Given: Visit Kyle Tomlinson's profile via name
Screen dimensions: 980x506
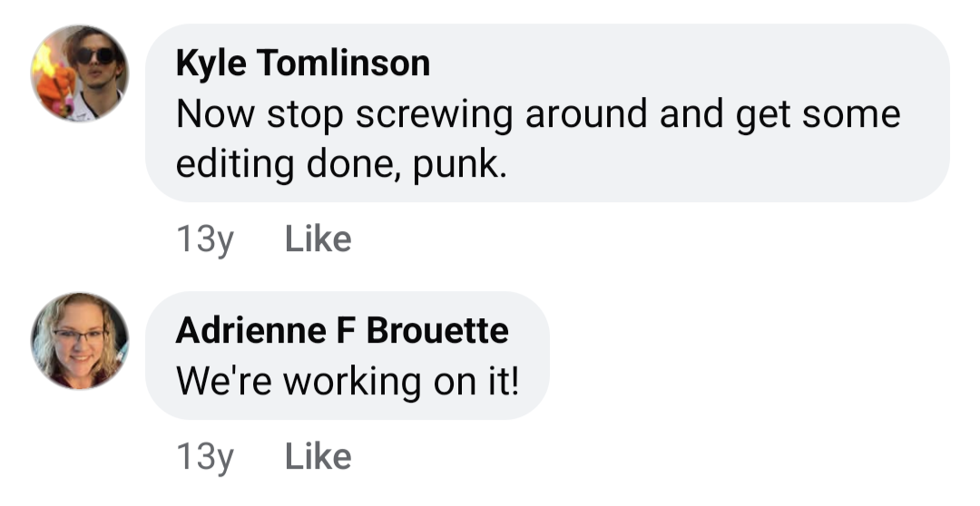Looking at the screenshot, I should [303, 63].
